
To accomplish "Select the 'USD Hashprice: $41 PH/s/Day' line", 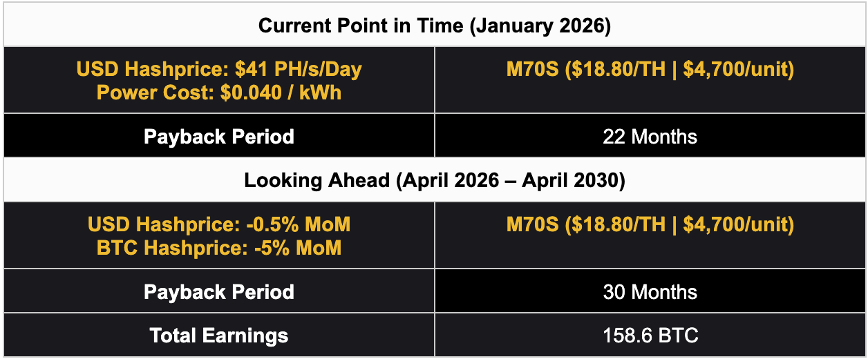I will tap(219, 69).
